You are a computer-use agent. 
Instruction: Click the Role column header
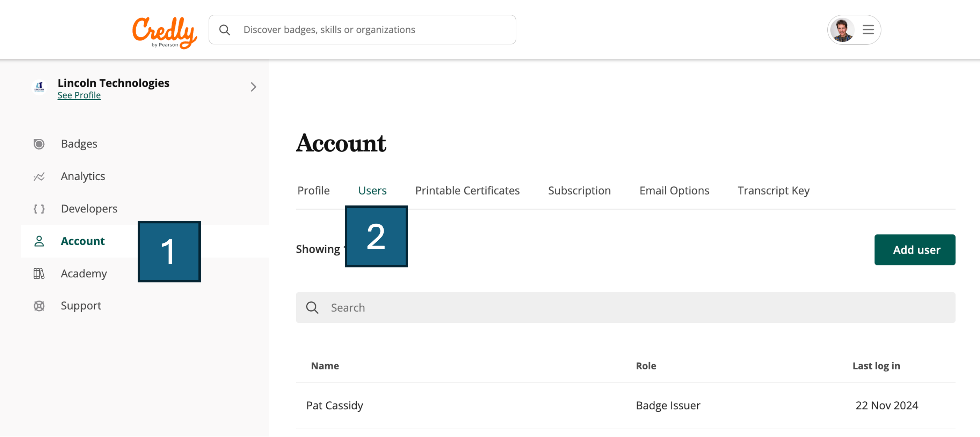tap(646, 365)
